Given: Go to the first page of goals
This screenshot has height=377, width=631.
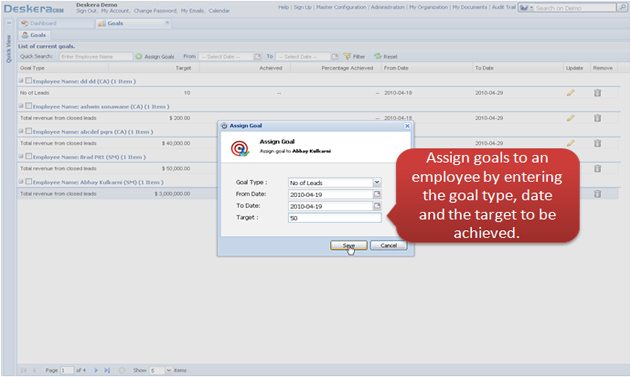Looking at the screenshot, I should pos(23,370).
